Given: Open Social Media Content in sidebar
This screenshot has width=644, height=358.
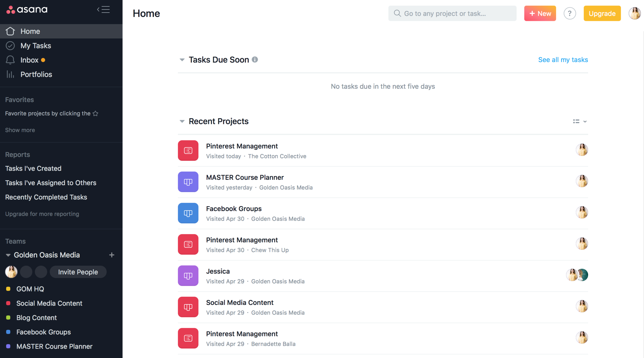Looking at the screenshot, I should (x=49, y=303).
